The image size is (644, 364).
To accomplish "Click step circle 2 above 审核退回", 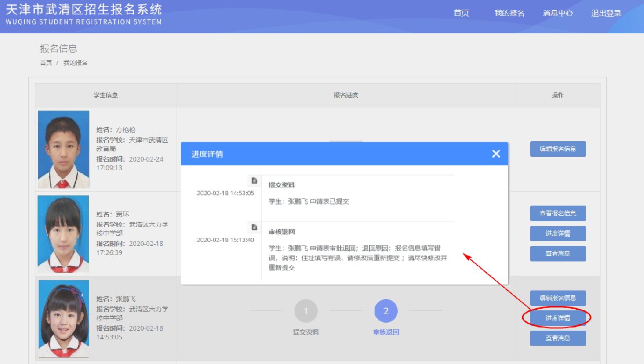I will tap(386, 311).
